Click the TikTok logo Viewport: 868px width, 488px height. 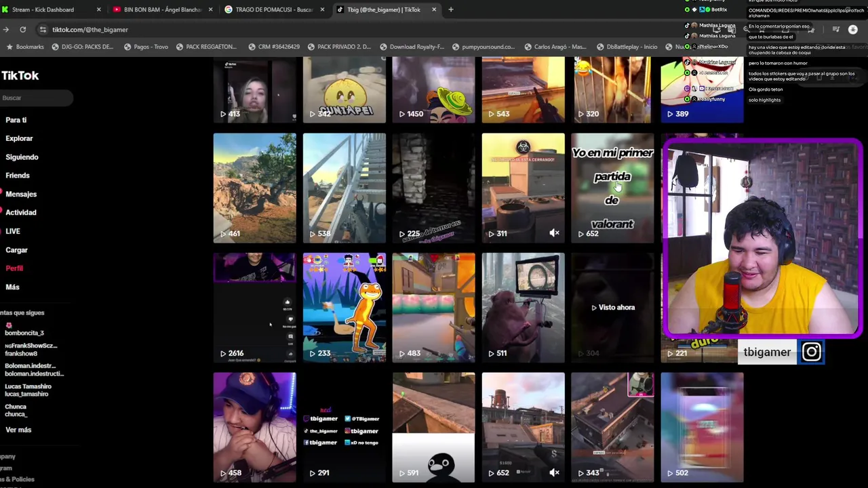[x=20, y=76]
